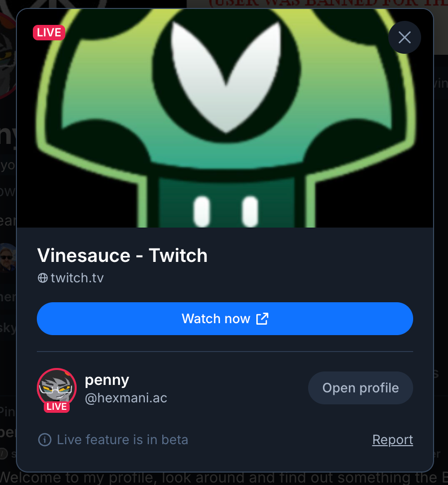Click the "Vinesauce - Twitch" stream title
This screenshot has height=485, width=448.
(122, 255)
